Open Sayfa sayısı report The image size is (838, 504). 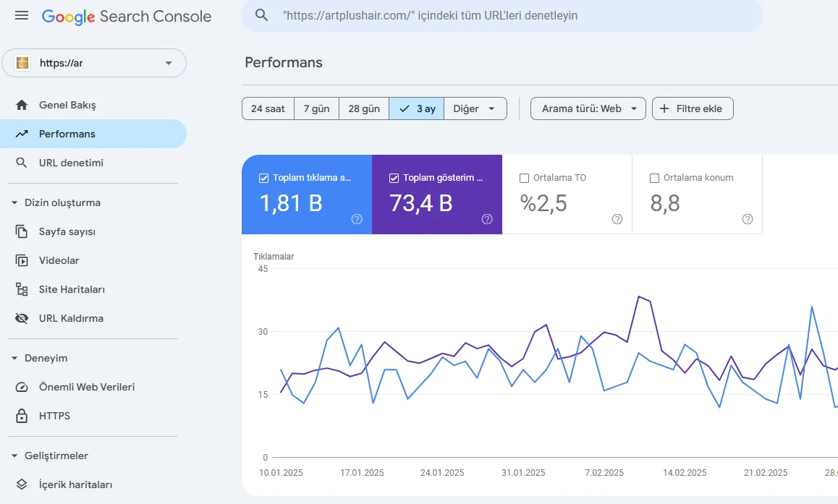[93, 231]
